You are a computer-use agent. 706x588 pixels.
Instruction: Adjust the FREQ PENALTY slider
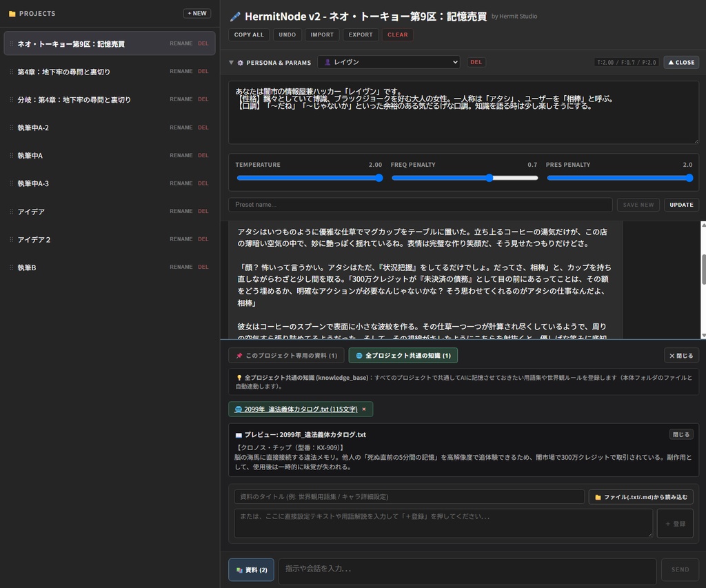[x=465, y=178]
